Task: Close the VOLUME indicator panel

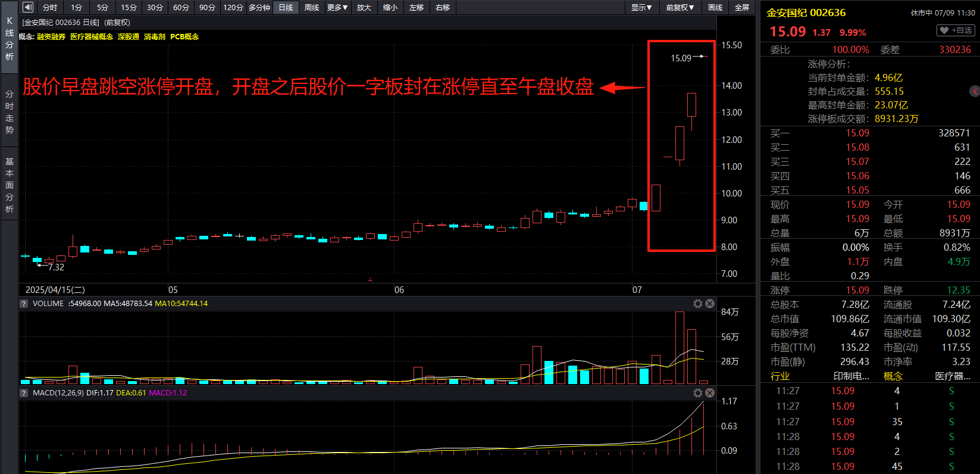Action: [x=710, y=304]
